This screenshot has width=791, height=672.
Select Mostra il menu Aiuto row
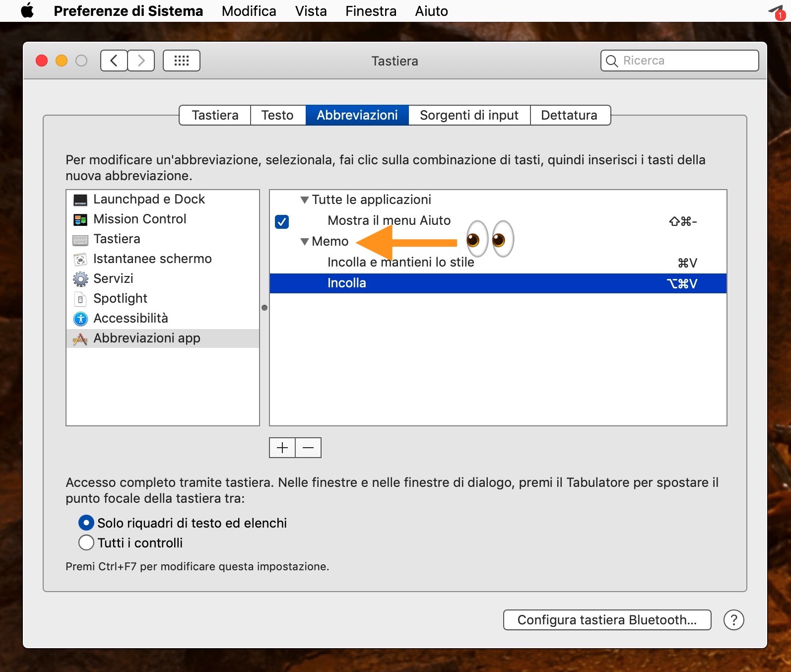click(498, 221)
